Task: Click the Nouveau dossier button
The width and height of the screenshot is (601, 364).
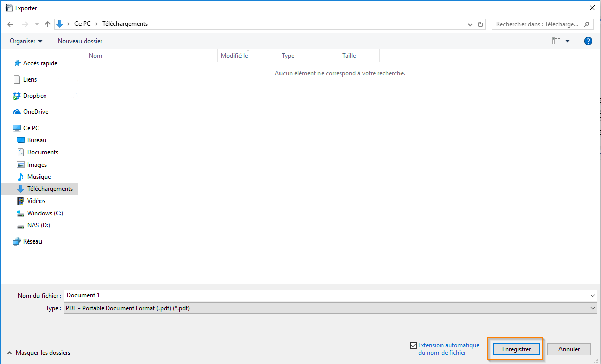Action: click(x=80, y=41)
